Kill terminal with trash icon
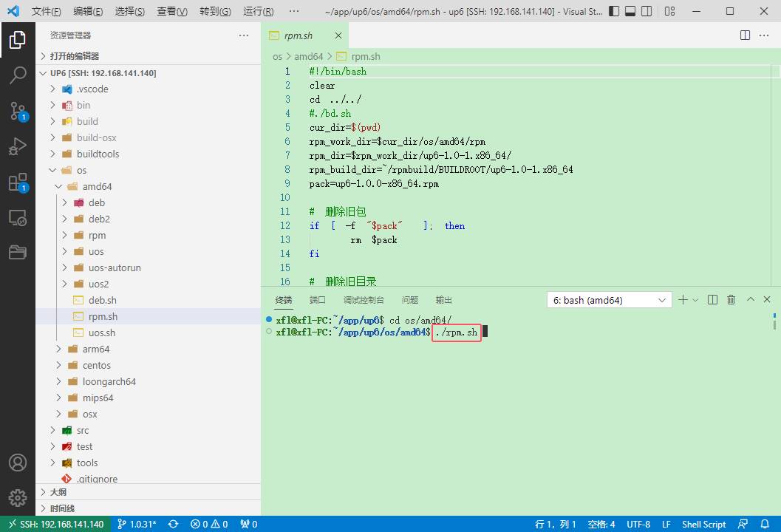Image resolution: width=781 pixels, height=532 pixels. coord(731,300)
